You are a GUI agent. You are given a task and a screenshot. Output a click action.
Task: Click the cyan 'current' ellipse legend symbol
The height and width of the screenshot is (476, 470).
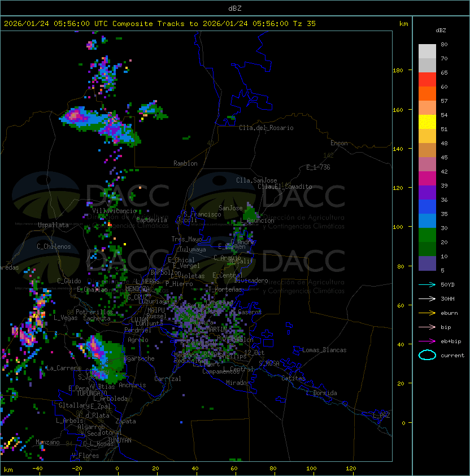coord(427,355)
